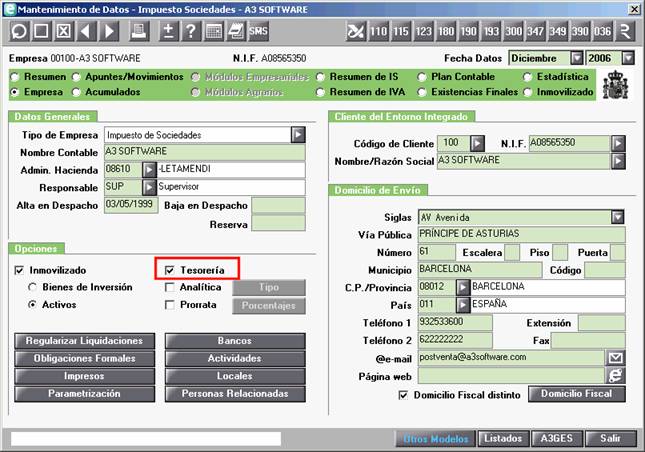
Task: Open tax form 347
Action: (x=536, y=31)
